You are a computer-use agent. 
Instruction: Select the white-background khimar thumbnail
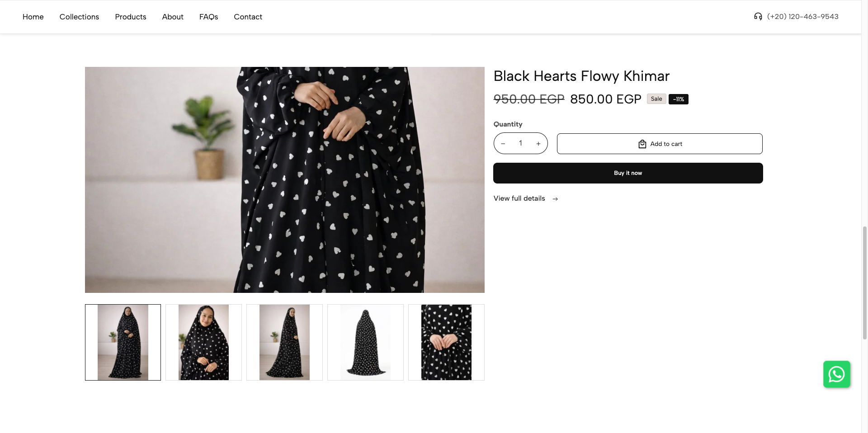365,342
